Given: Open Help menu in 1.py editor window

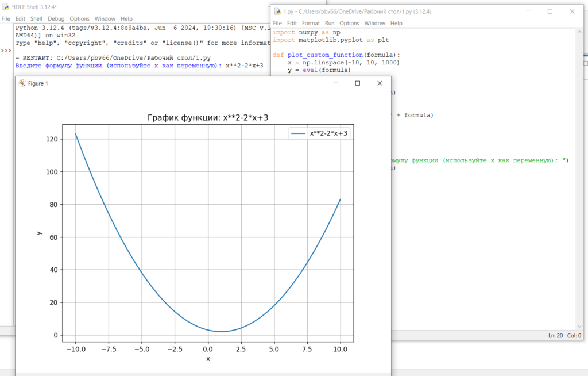Looking at the screenshot, I should [396, 24].
